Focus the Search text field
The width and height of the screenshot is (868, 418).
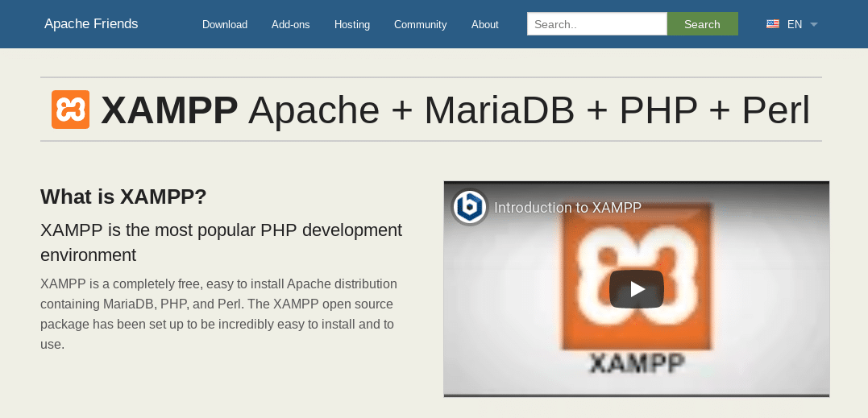[x=596, y=24]
